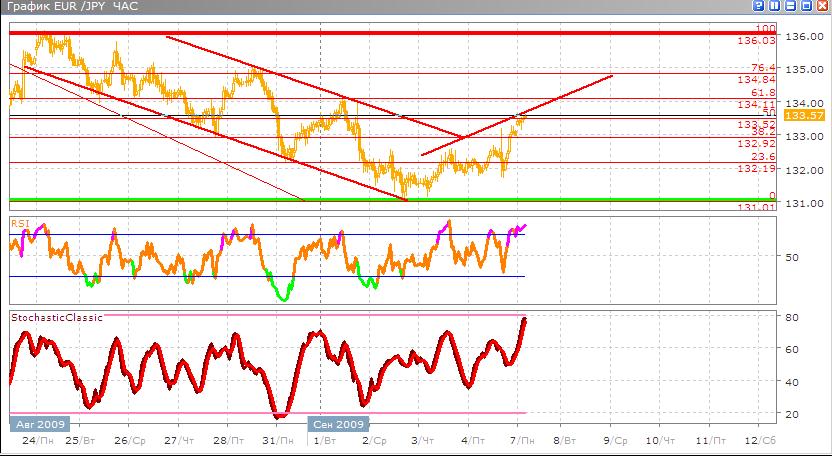Select the 23.6 Fibonacci level label
Viewport: 832px width, 456px height.
(x=763, y=156)
